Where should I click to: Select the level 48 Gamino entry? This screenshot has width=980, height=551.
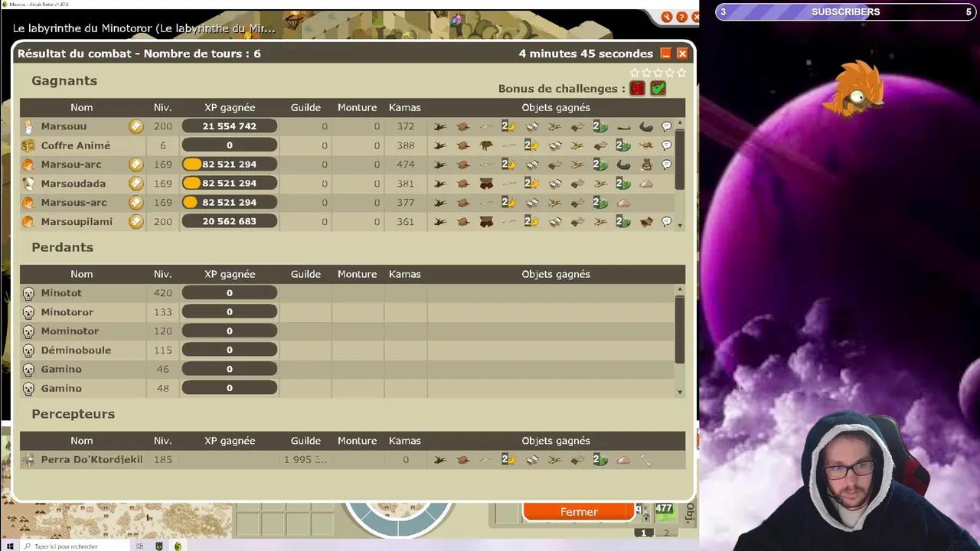point(61,389)
